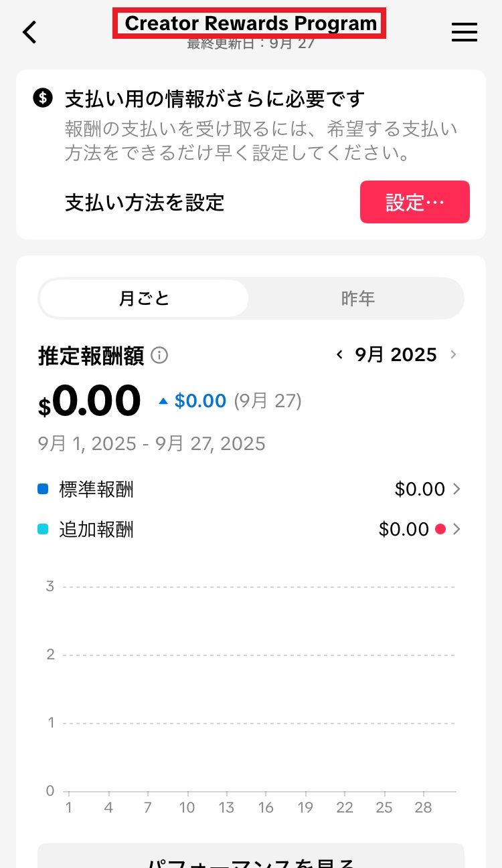Go to next month arrow
Screen dimensions: 502x868
(454, 354)
